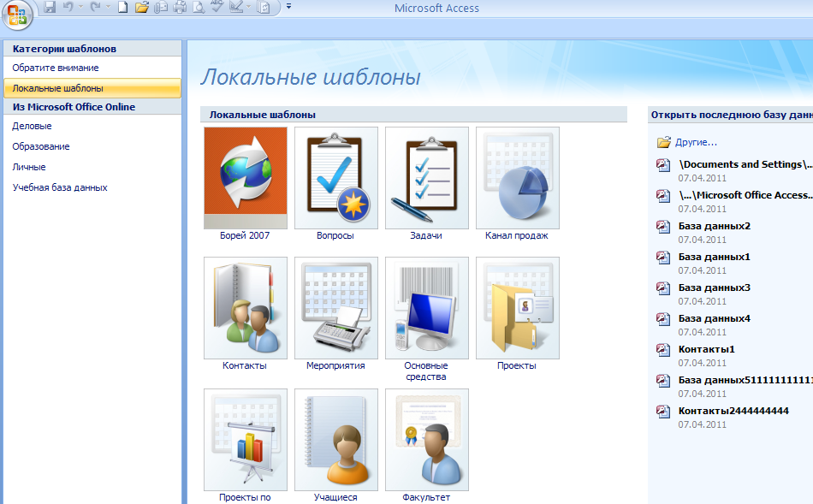The width and height of the screenshot is (813, 504).
Task: Click the Print Preview magnifier icon
Action: pos(199,7)
